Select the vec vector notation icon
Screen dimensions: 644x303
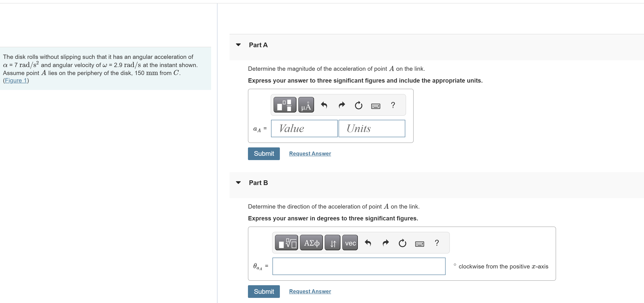pyautogui.click(x=350, y=243)
